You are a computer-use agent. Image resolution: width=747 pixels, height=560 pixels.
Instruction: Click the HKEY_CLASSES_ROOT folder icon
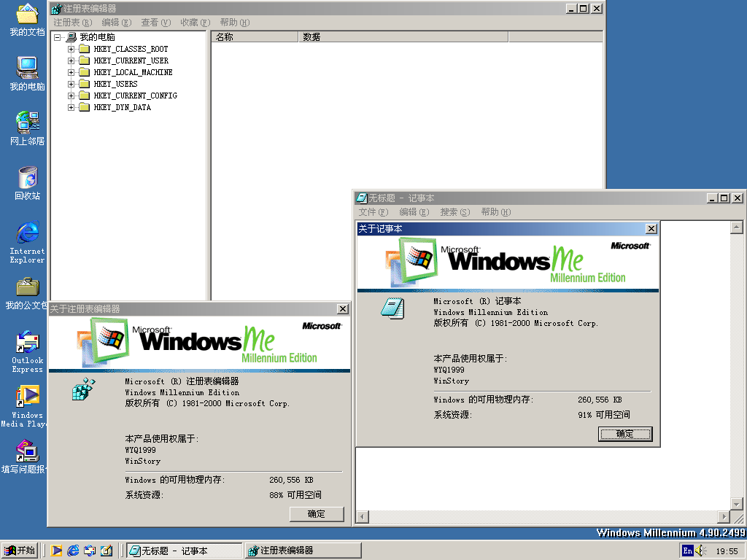[85, 49]
